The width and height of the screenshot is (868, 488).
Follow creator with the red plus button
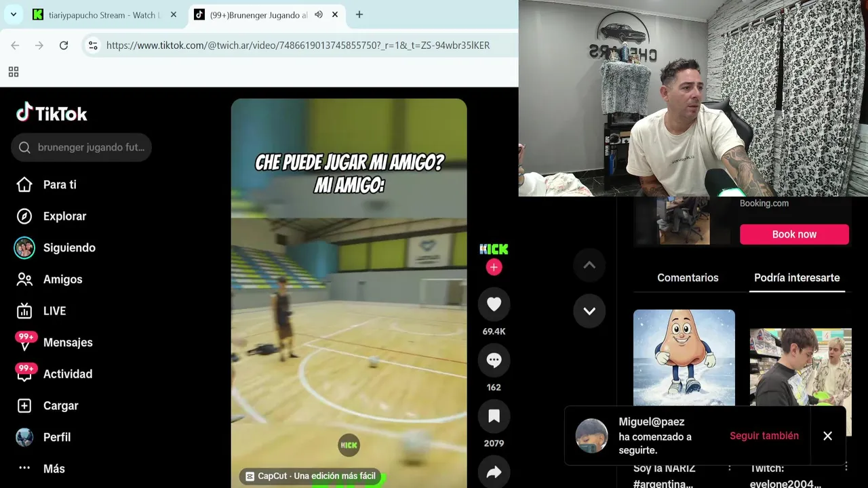click(494, 267)
